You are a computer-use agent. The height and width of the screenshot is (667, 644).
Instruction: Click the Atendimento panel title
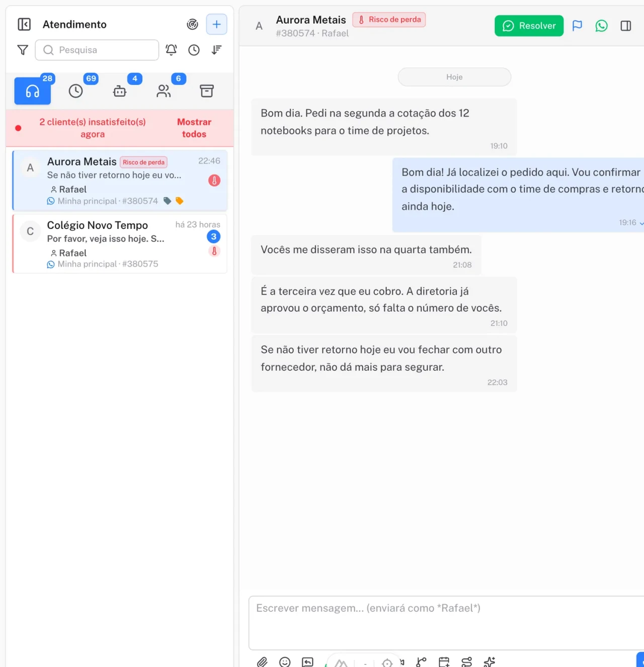click(74, 24)
